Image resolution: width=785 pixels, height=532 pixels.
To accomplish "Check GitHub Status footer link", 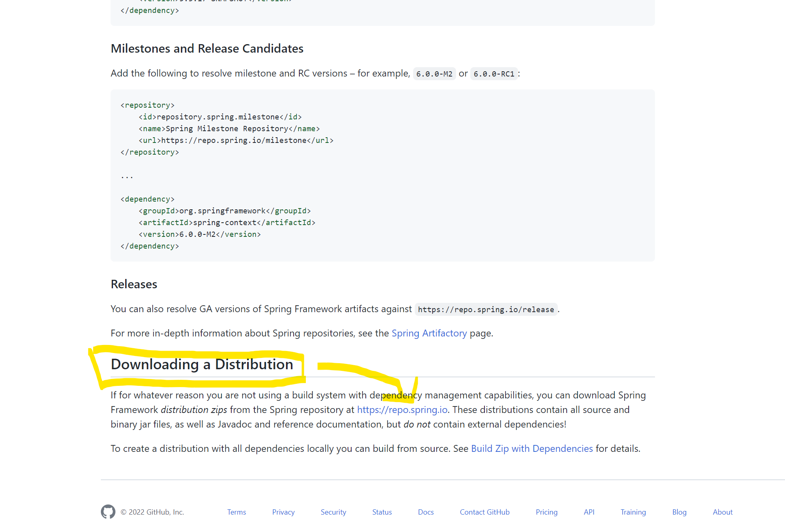I will [382, 512].
